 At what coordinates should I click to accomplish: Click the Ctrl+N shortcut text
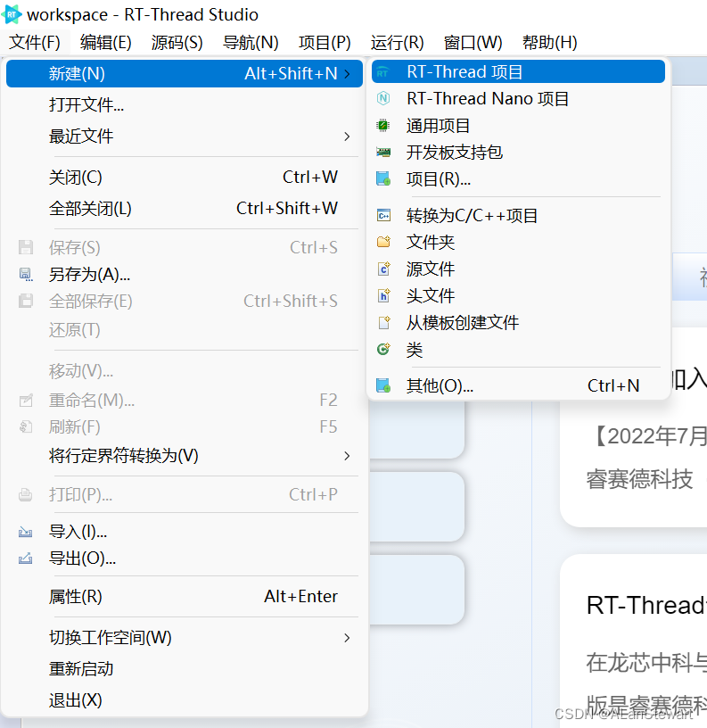(x=613, y=385)
